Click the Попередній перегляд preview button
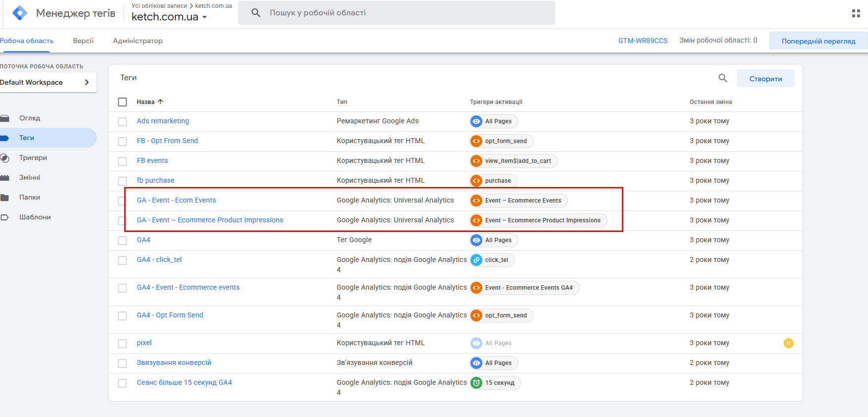 (818, 41)
